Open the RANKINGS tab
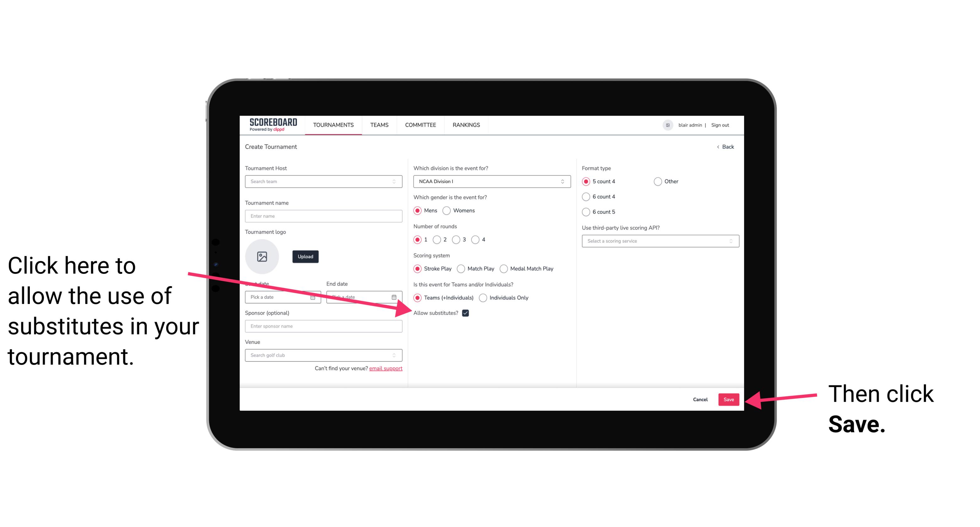This screenshot has height=527, width=980. point(466,125)
